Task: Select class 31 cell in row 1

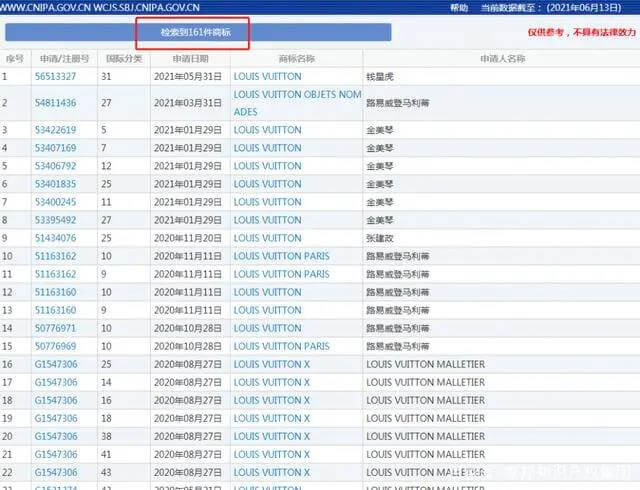Action: click(x=106, y=76)
